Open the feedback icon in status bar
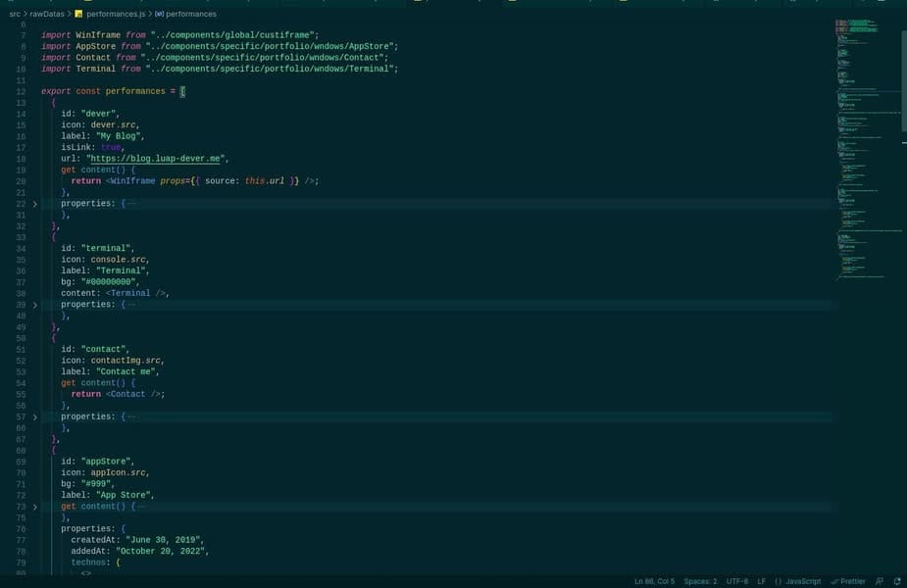 pyautogui.click(x=880, y=581)
